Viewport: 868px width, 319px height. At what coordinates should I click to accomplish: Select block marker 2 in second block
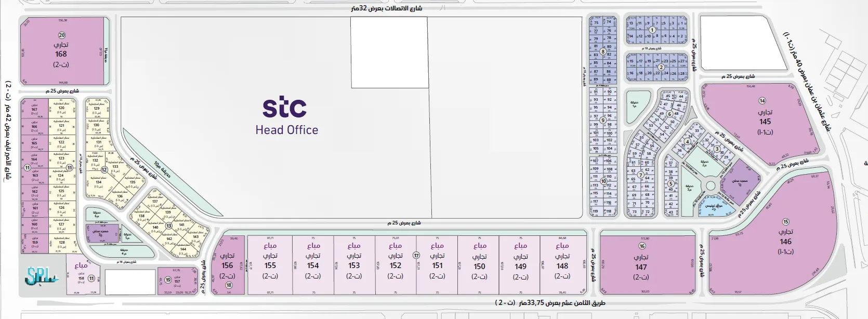(x=661, y=67)
